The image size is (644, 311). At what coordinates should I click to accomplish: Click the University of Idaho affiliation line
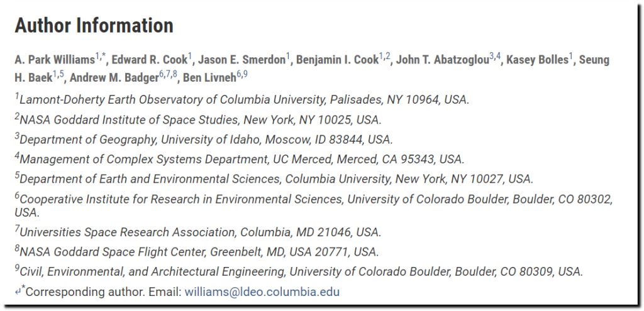pyautogui.click(x=204, y=139)
